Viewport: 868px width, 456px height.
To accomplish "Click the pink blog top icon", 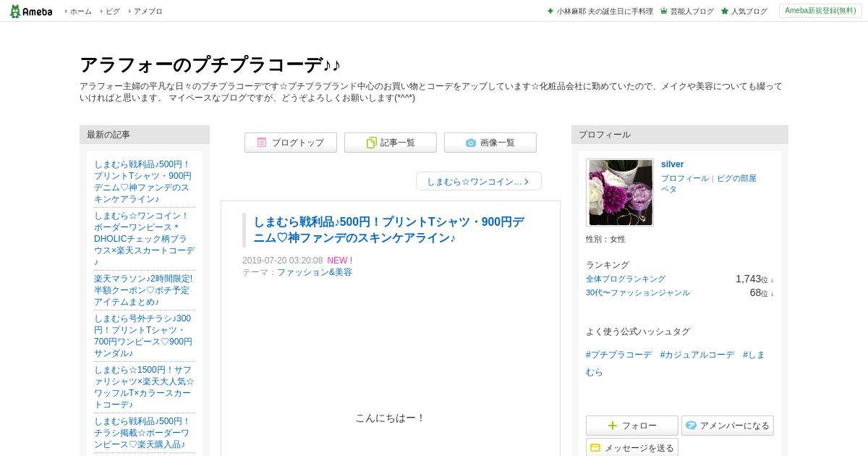I will pyautogui.click(x=262, y=143).
